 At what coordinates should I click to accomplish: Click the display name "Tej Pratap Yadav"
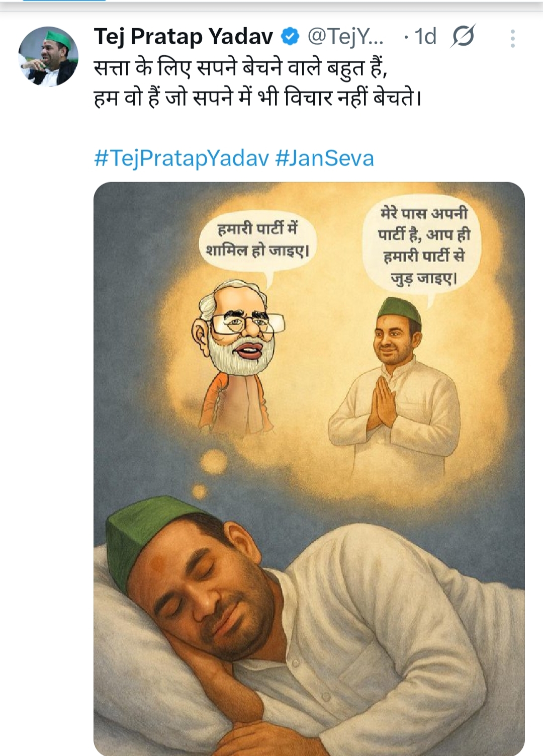click(x=183, y=37)
